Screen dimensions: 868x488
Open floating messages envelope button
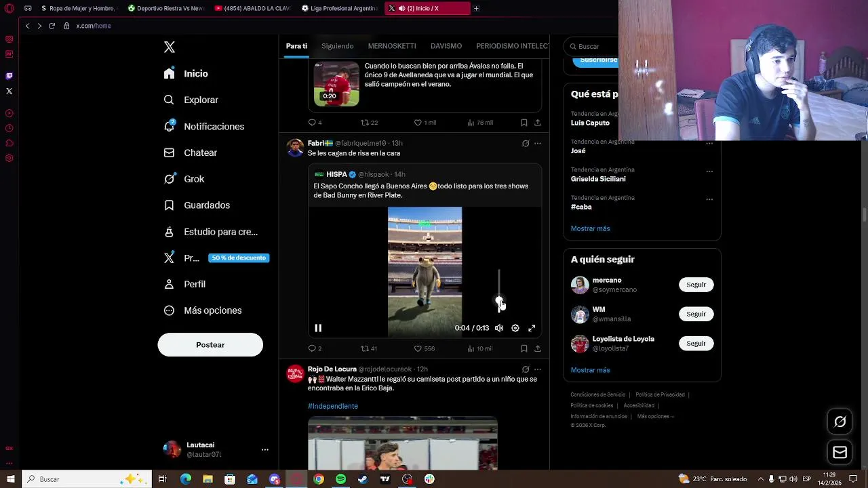(840, 452)
